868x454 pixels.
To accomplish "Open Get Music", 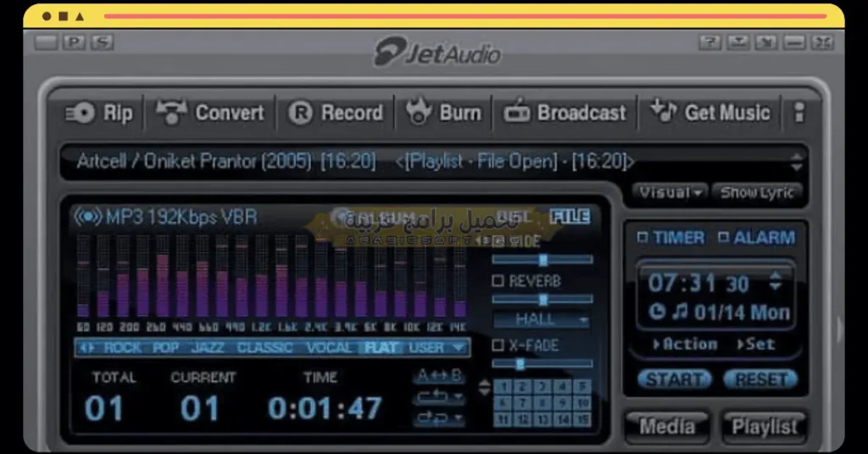I will (709, 113).
